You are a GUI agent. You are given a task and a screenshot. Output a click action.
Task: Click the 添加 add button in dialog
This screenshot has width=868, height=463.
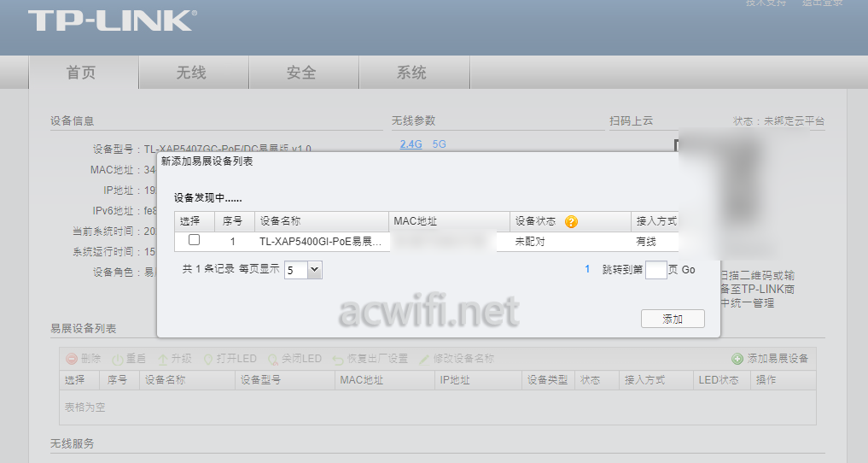click(x=673, y=319)
